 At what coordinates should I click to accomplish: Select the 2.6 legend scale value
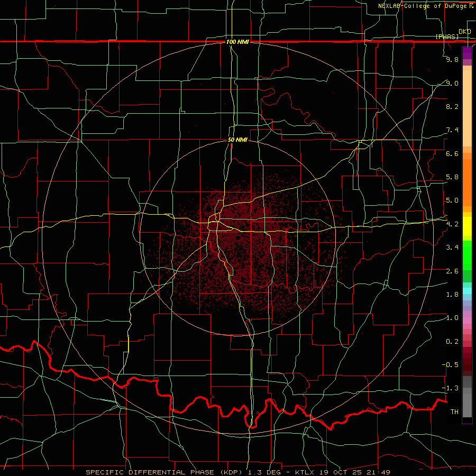click(452, 271)
